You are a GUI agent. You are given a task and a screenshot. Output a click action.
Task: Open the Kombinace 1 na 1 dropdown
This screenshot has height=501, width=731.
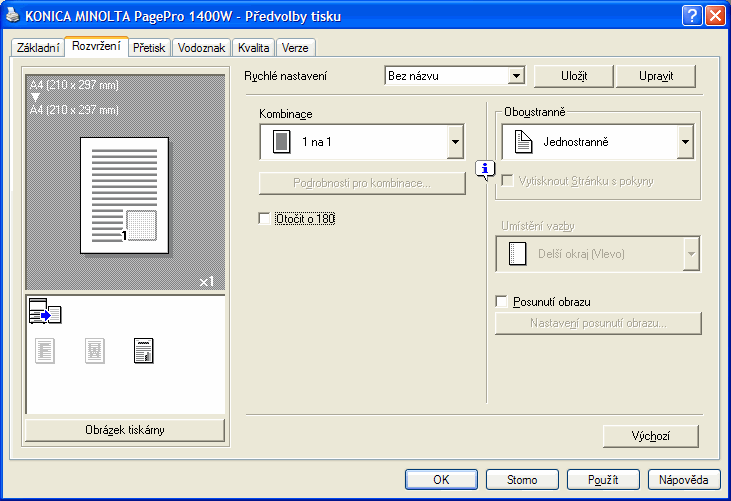[x=455, y=142]
